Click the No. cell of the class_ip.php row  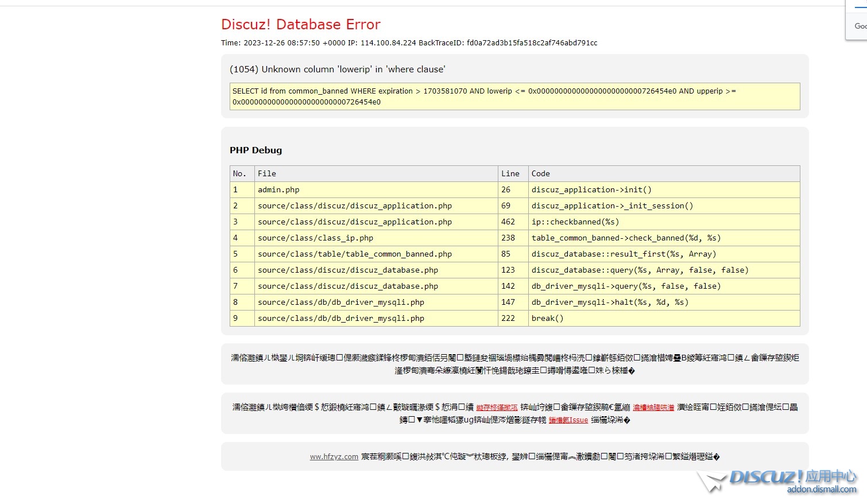pos(242,238)
